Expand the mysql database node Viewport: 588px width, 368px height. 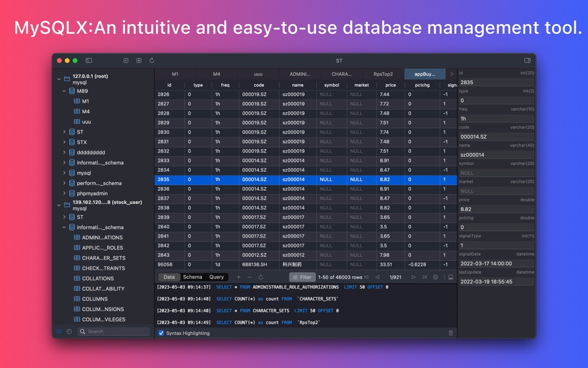(x=64, y=173)
